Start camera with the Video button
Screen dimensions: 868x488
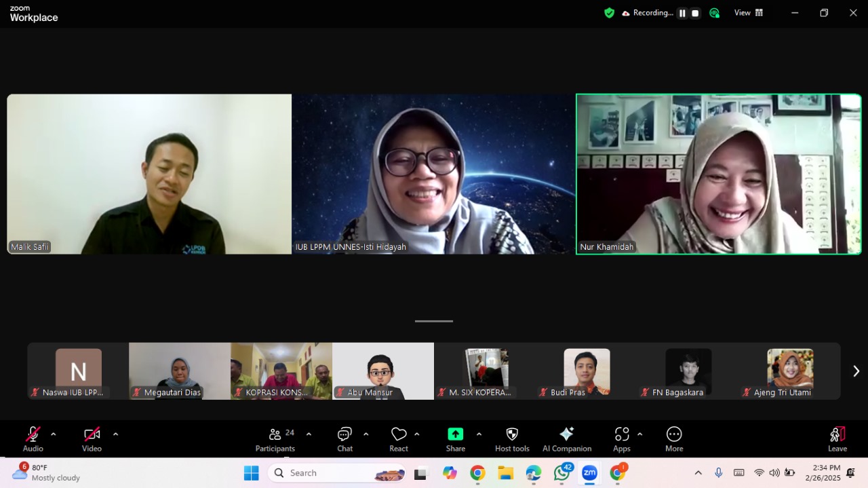pyautogui.click(x=92, y=438)
